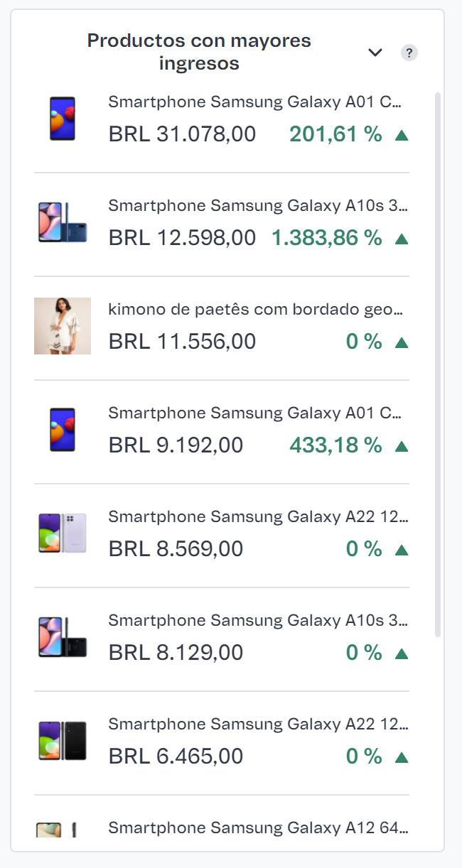Click the Productos con mayores ingresos title
The height and width of the screenshot is (868, 462).
click(199, 52)
